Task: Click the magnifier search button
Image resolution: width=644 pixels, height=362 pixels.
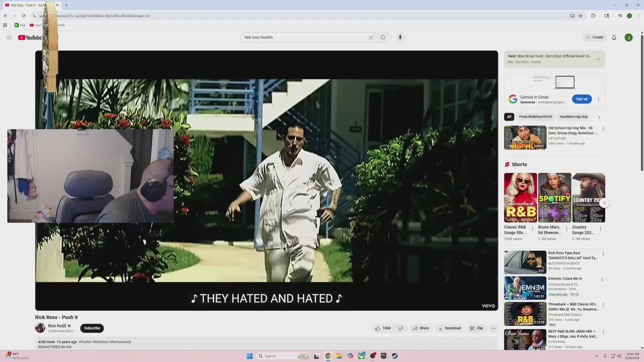Action: pos(383,37)
